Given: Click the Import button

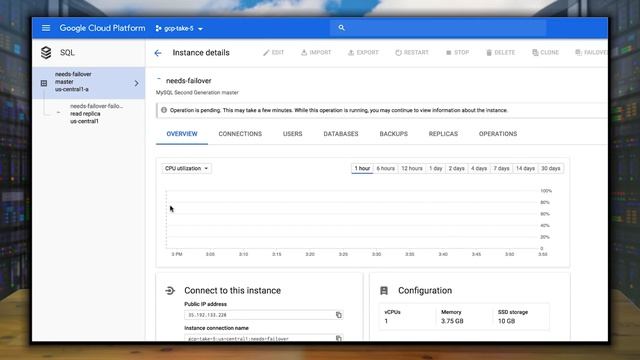Looking at the screenshot, I should click(316, 53).
